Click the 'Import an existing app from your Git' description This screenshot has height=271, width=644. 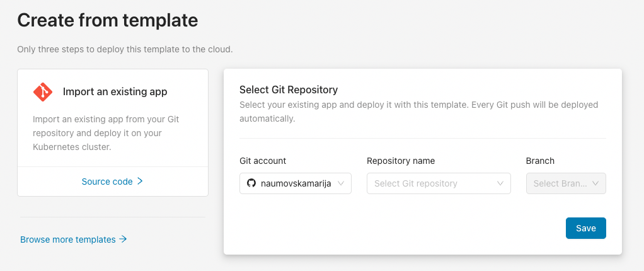tap(106, 133)
